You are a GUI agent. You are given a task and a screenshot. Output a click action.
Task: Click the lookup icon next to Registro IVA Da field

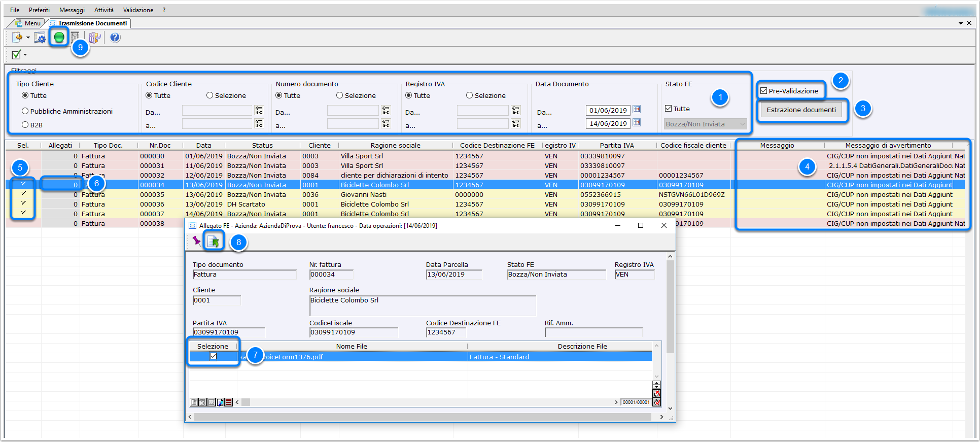pyautogui.click(x=516, y=110)
